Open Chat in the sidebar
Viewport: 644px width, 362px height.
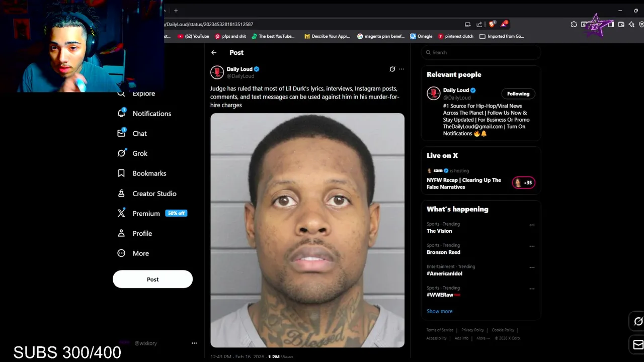pyautogui.click(x=139, y=134)
